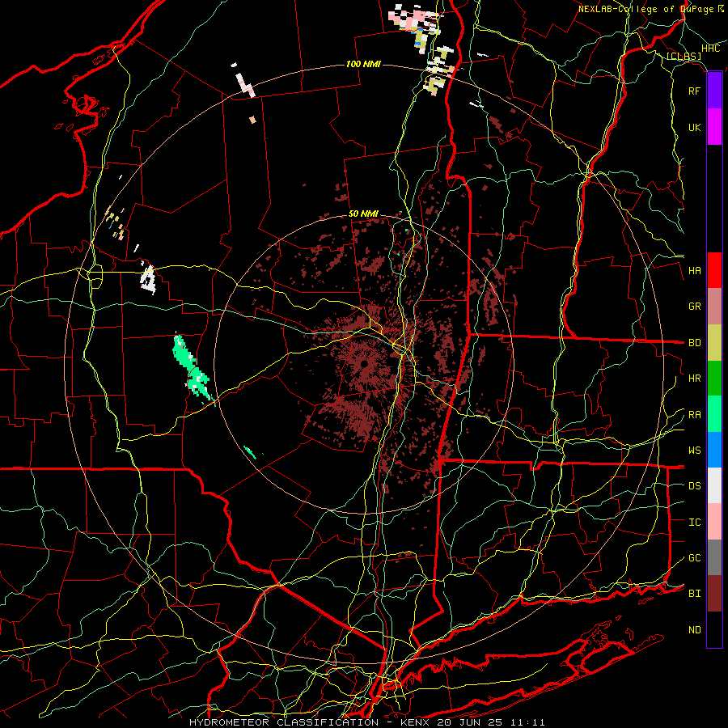Click the yellow BD legend color swatch
Image resolution: width=728 pixels, height=728 pixels.
point(714,343)
